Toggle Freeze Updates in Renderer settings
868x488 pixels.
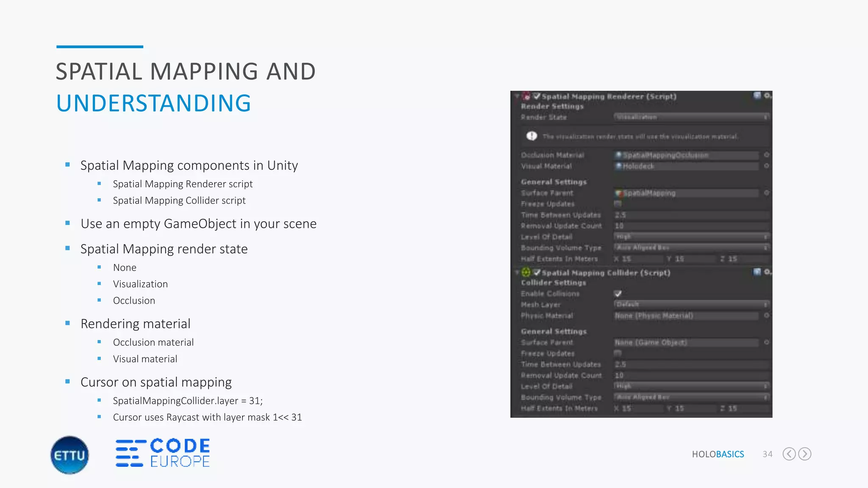(x=618, y=204)
